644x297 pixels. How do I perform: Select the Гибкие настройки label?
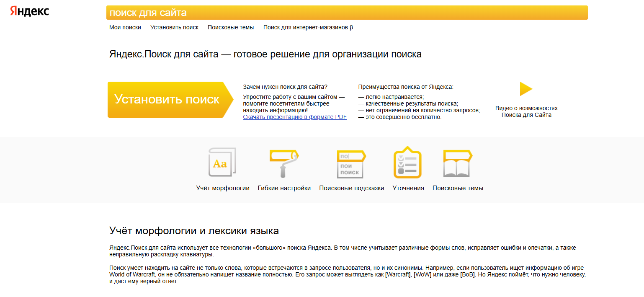click(x=284, y=188)
